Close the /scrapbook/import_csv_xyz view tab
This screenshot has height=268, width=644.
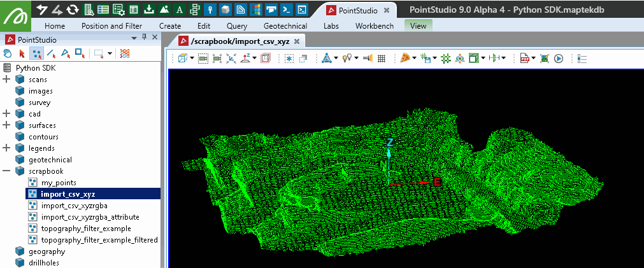297,41
